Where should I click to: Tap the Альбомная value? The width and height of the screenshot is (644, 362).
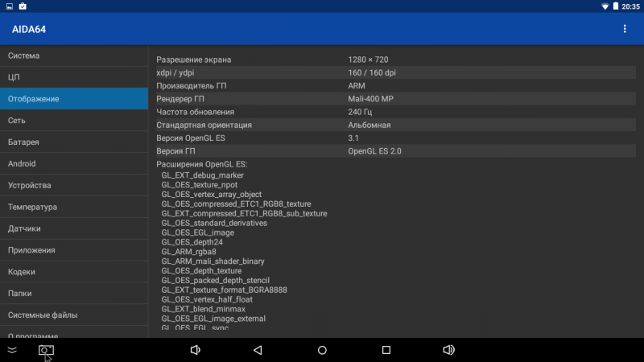pyautogui.click(x=369, y=125)
